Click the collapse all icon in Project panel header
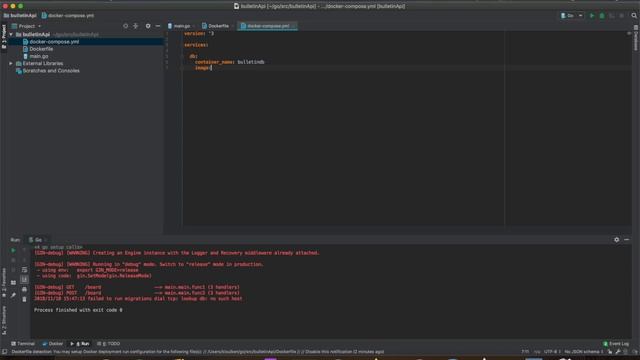This screenshot has width=640, height=360. (x=136, y=26)
